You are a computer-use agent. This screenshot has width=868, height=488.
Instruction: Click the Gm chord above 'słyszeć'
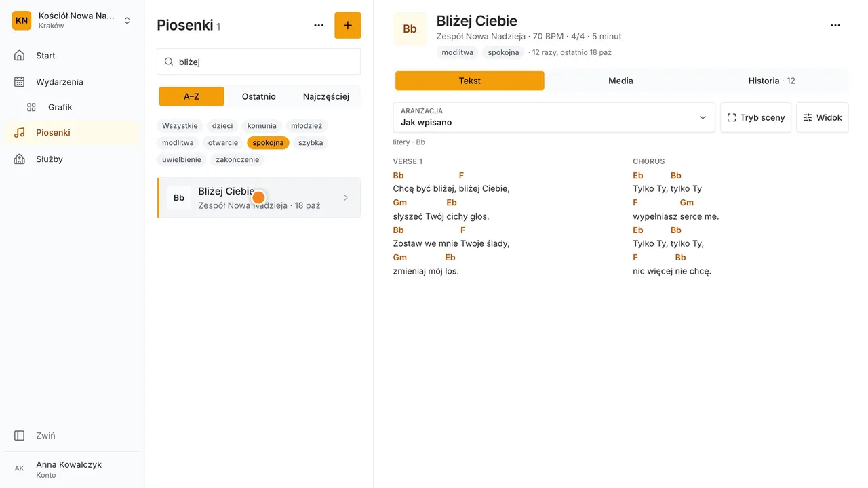coord(400,203)
